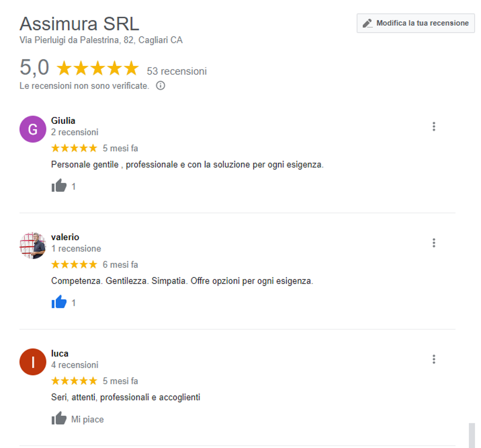Toggle Mi piace thumb on luca's review
481x448 pixels.
59,418
